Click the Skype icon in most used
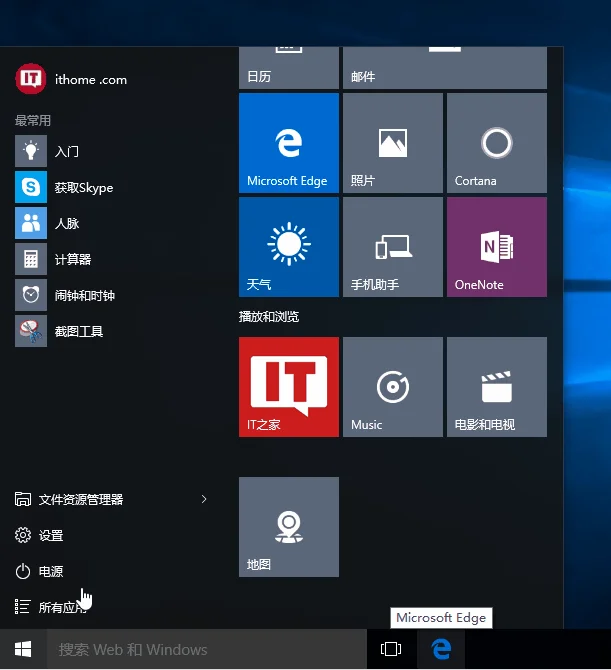Screen dimensions: 611x670 [x=31, y=187]
